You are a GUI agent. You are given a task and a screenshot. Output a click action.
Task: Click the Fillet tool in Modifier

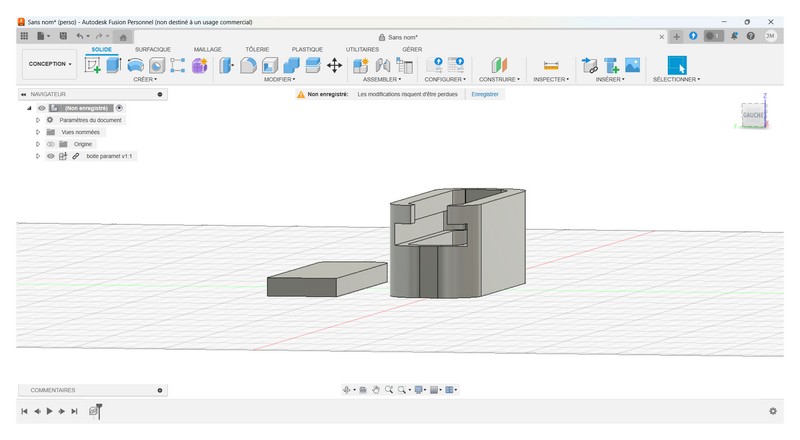click(x=247, y=65)
